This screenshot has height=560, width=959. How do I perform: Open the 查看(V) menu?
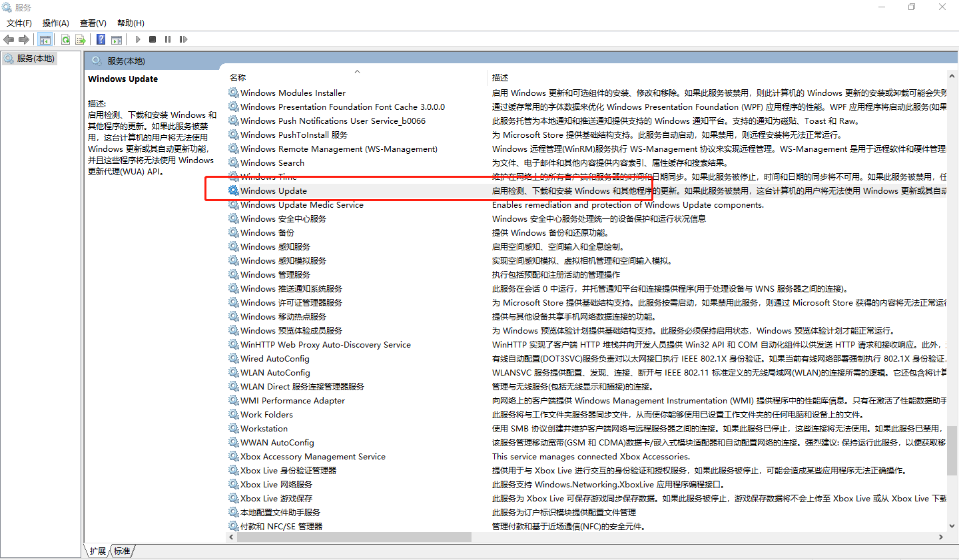[x=93, y=23]
